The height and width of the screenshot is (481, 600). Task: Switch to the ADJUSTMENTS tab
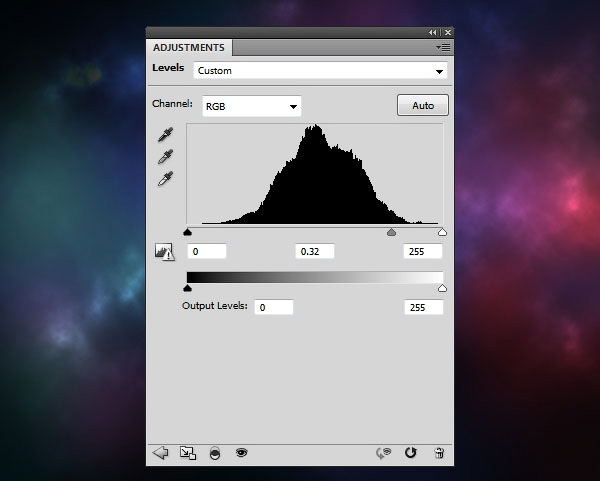(x=189, y=47)
